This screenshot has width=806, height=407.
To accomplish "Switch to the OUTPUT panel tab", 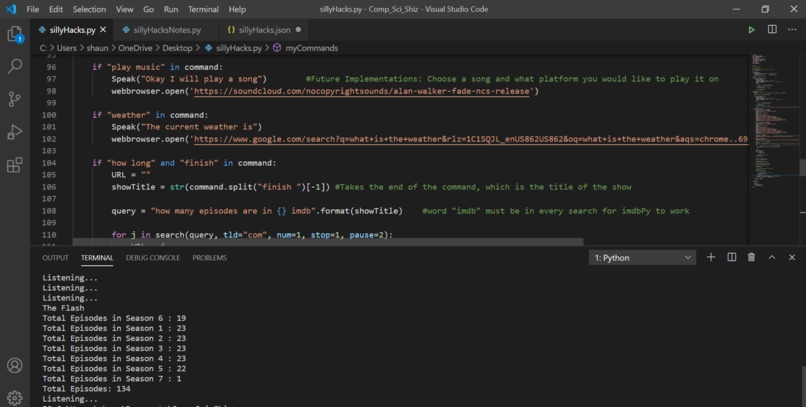I will point(55,257).
